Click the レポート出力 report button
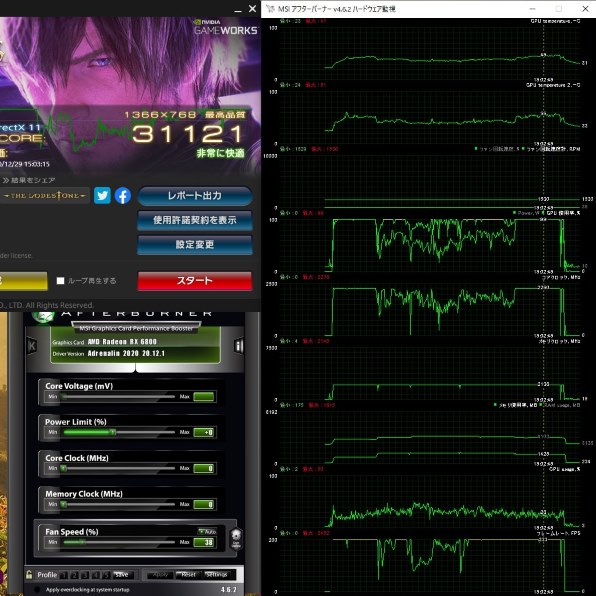The image size is (596, 596). tap(195, 196)
